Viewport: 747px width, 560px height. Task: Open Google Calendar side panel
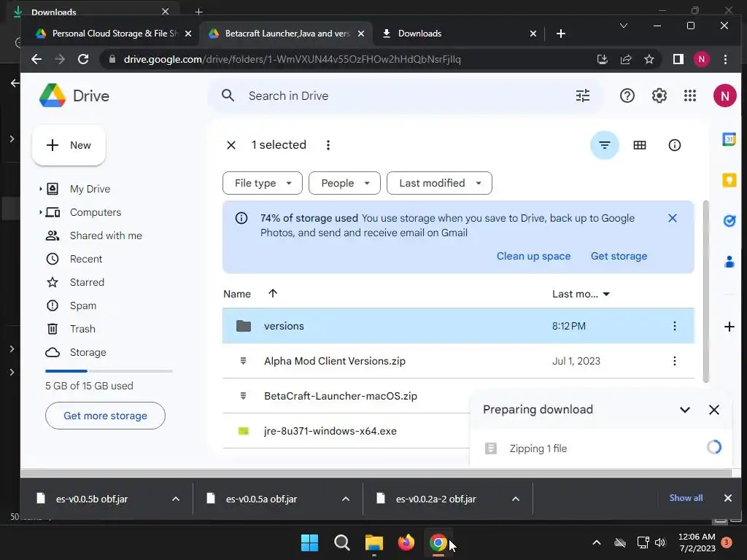pos(729,139)
